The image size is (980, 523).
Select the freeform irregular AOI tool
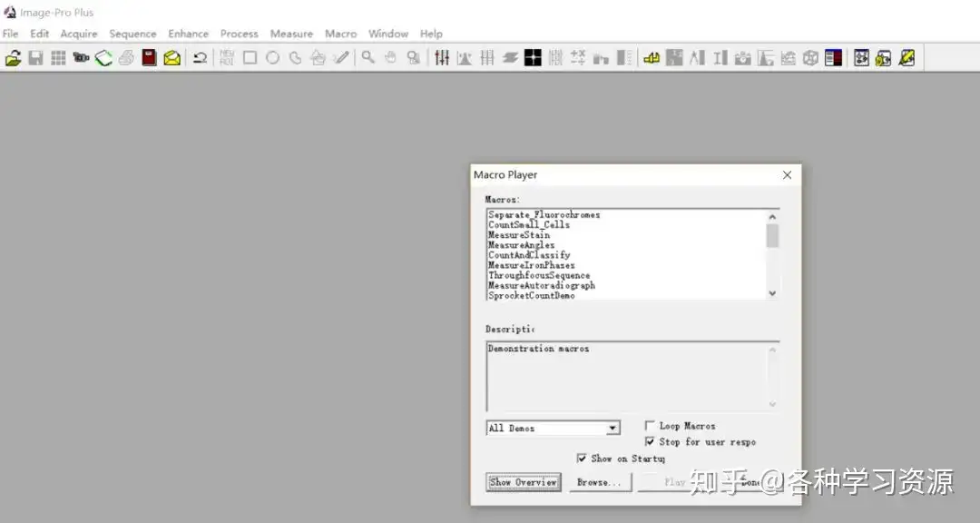point(295,58)
